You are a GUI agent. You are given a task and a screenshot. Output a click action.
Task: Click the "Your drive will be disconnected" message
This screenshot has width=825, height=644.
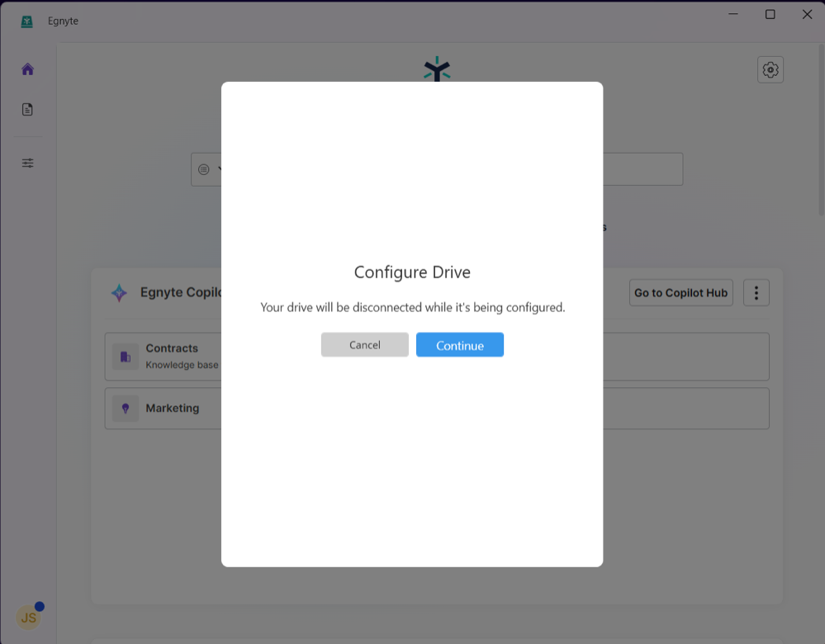413,307
